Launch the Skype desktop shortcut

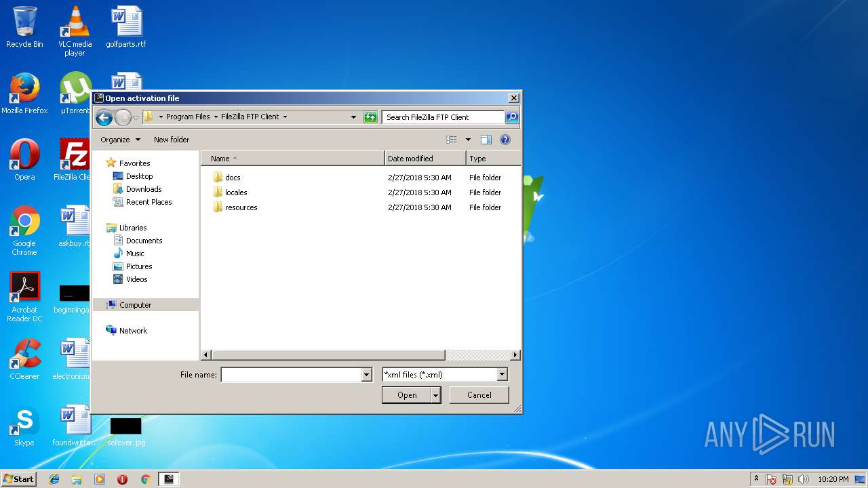click(x=24, y=426)
